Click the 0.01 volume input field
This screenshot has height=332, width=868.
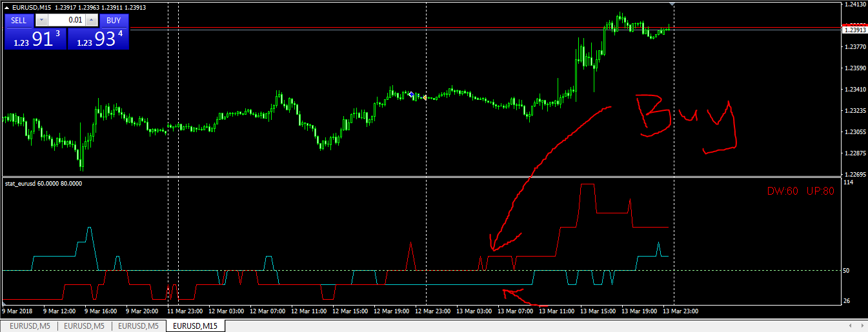[66, 21]
